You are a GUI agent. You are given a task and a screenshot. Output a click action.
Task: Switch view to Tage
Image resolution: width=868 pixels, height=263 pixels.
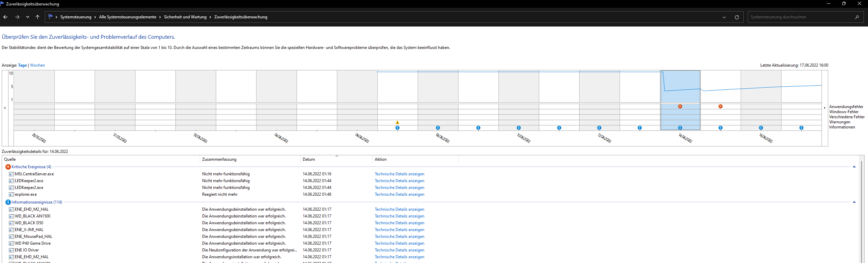[x=22, y=65]
